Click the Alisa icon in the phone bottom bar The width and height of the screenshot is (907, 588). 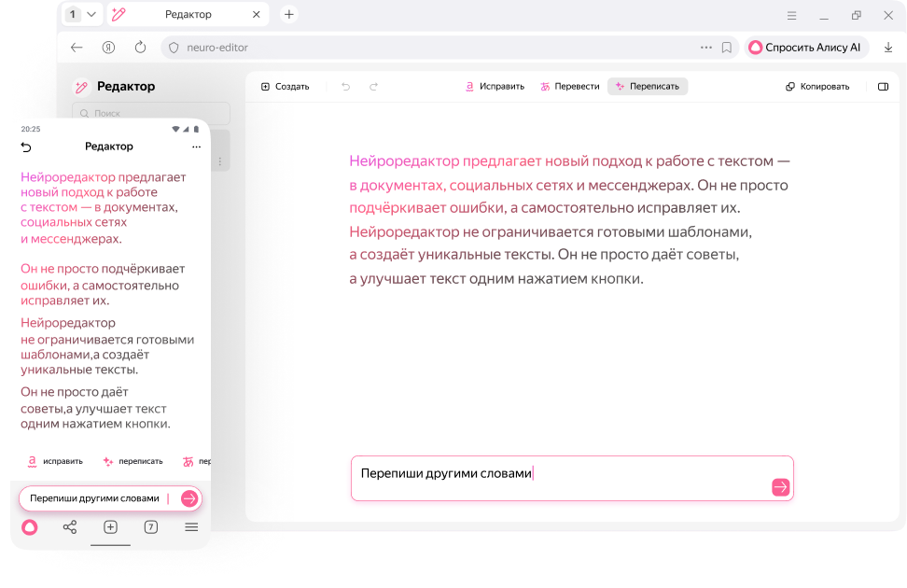point(29,527)
